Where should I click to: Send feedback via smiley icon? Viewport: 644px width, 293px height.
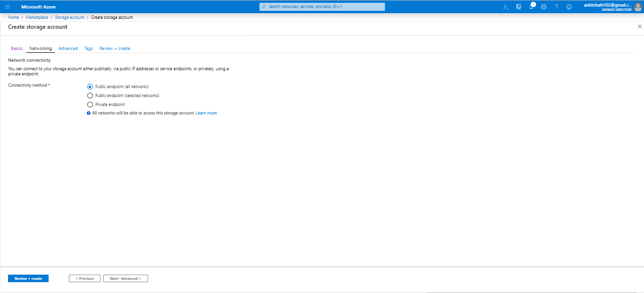click(x=569, y=7)
